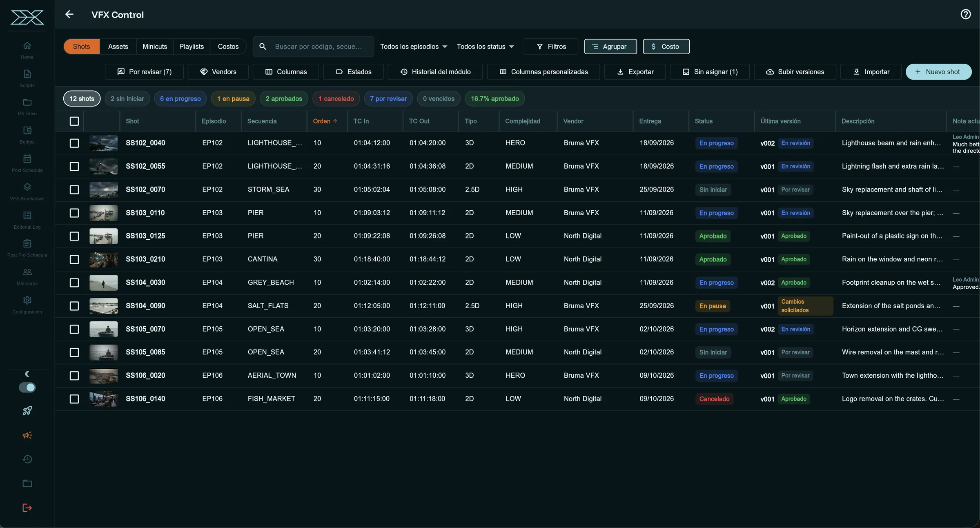Switch to the Minicuts tab
Image resolution: width=980 pixels, height=528 pixels.
click(155, 47)
